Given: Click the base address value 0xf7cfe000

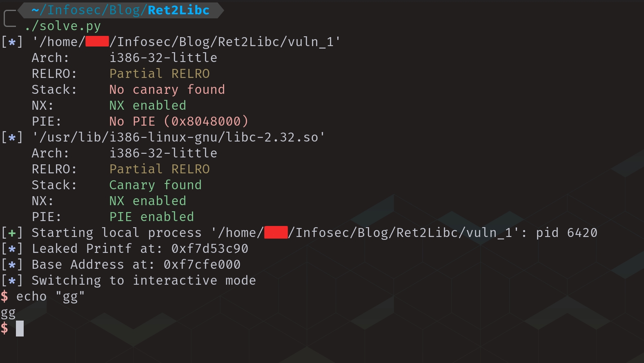Looking at the screenshot, I should pos(202,265).
